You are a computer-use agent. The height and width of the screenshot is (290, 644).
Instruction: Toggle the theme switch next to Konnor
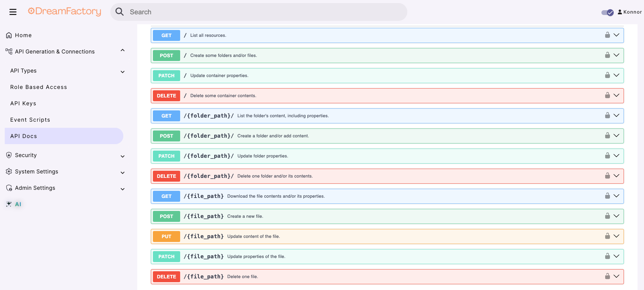point(608,12)
